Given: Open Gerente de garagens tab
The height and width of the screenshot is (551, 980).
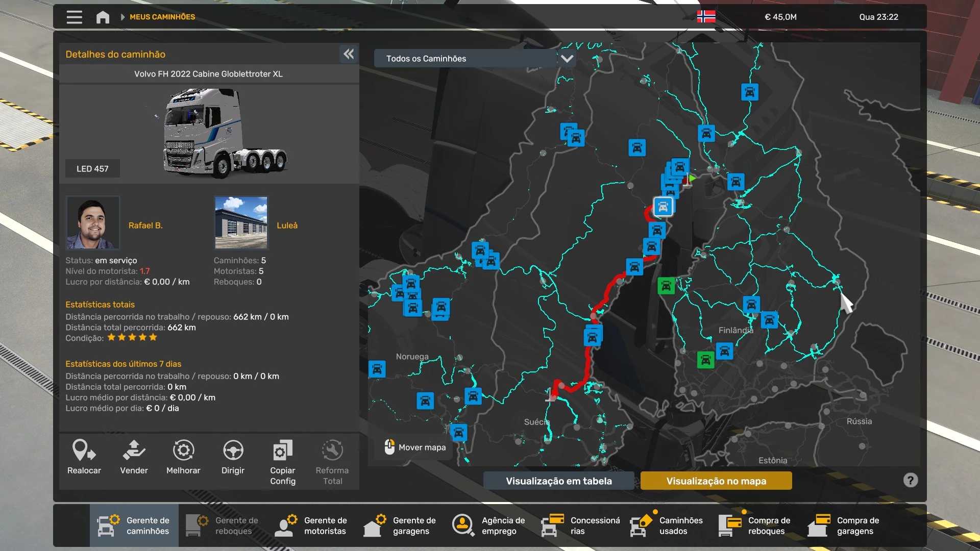Looking at the screenshot, I should (x=400, y=525).
